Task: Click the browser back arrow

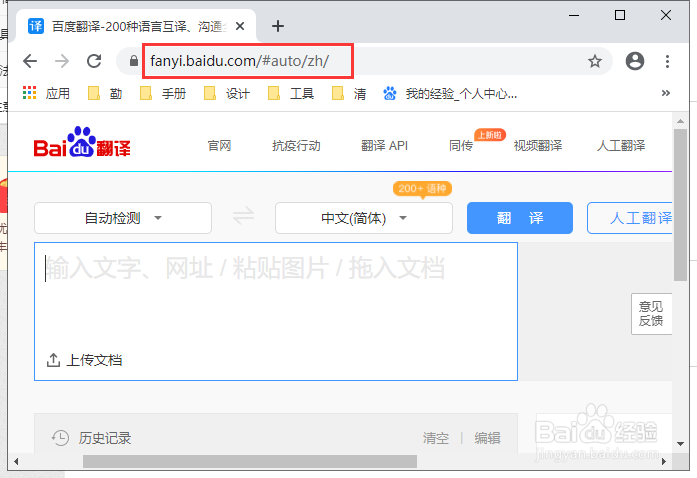Action: click(x=30, y=61)
